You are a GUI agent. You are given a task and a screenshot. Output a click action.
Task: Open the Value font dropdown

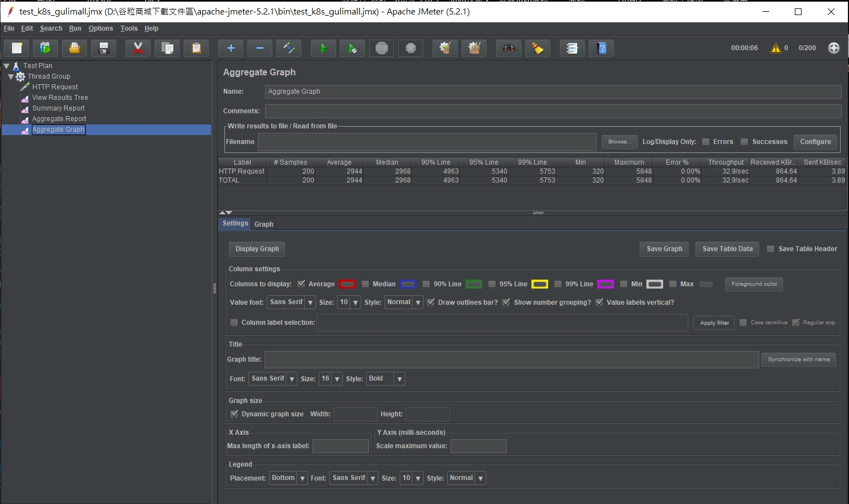click(x=291, y=303)
